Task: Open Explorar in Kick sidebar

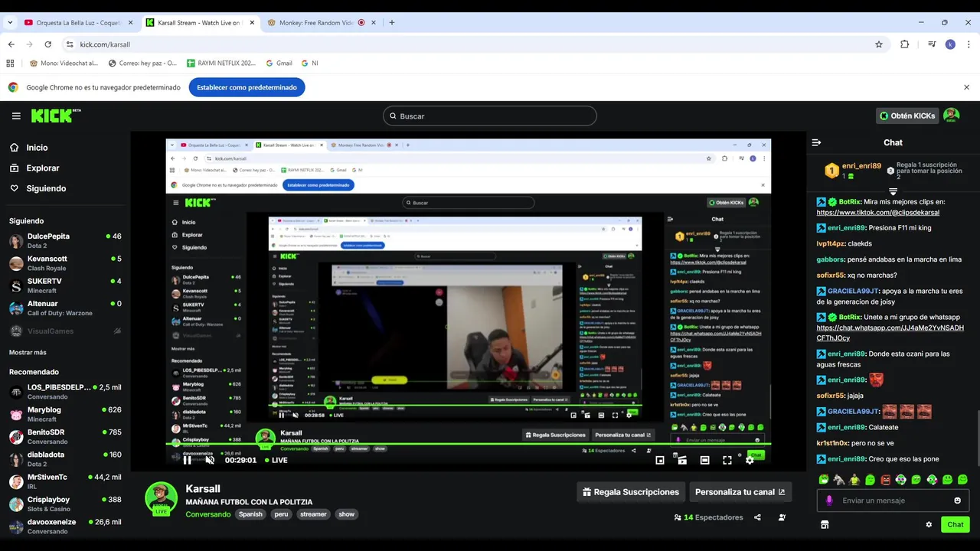Action: point(42,168)
